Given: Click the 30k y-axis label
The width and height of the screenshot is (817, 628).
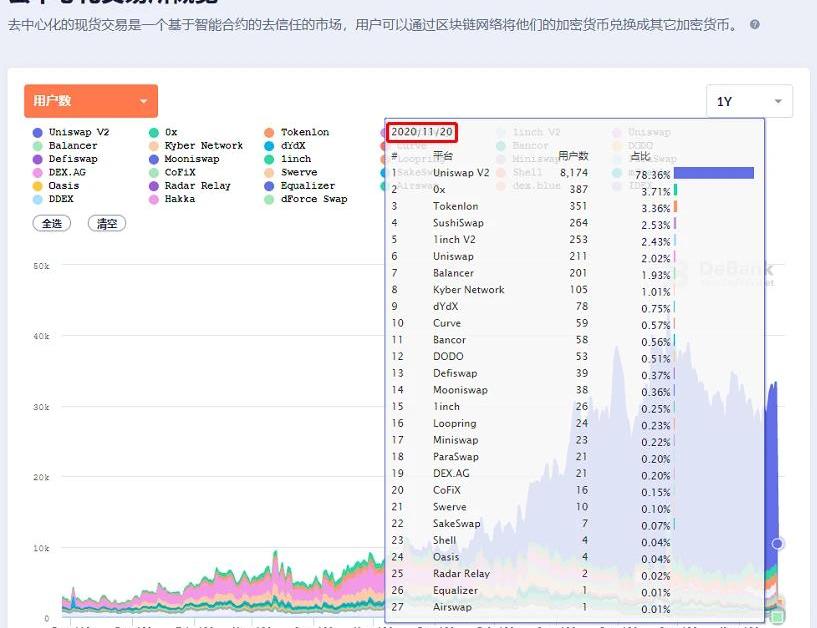Looking at the screenshot, I should [x=41, y=407].
